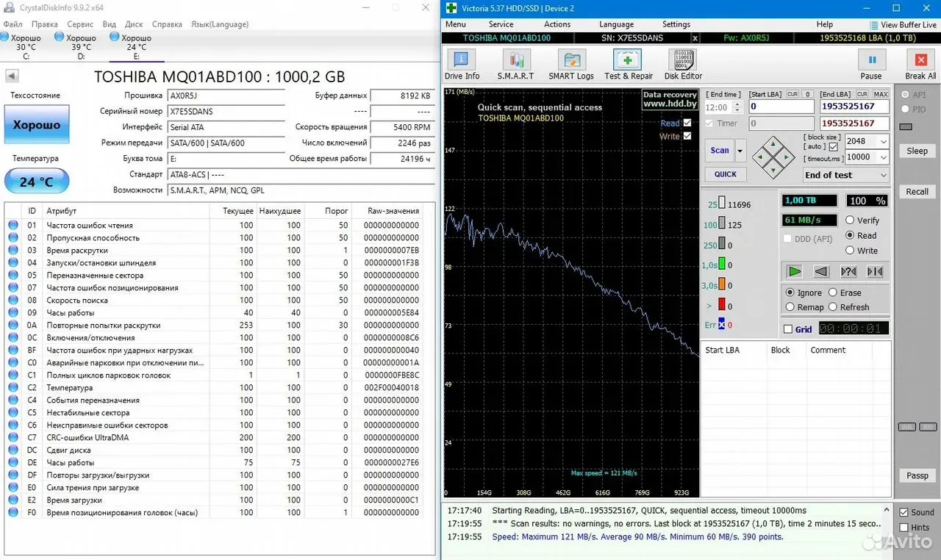The height and width of the screenshot is (560, 941).
Task: Open the Language menu in Victoria
Action: click(x=616, y=24)
